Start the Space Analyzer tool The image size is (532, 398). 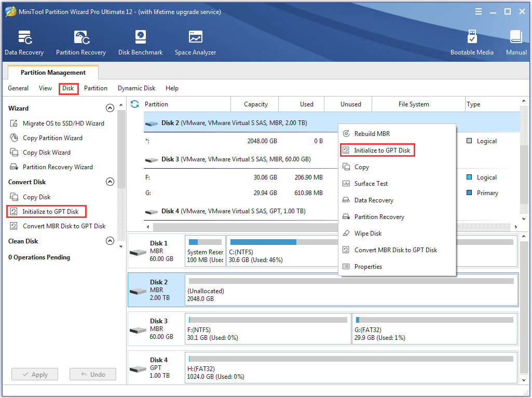tap(195, 43)
